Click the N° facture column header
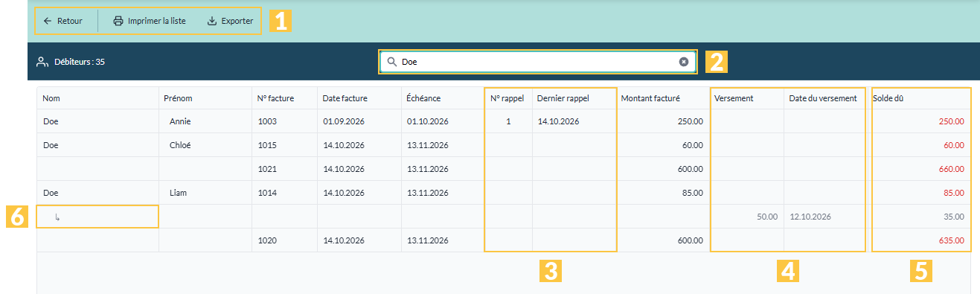Viewport: 980px width, 294px height. [275, 98]
